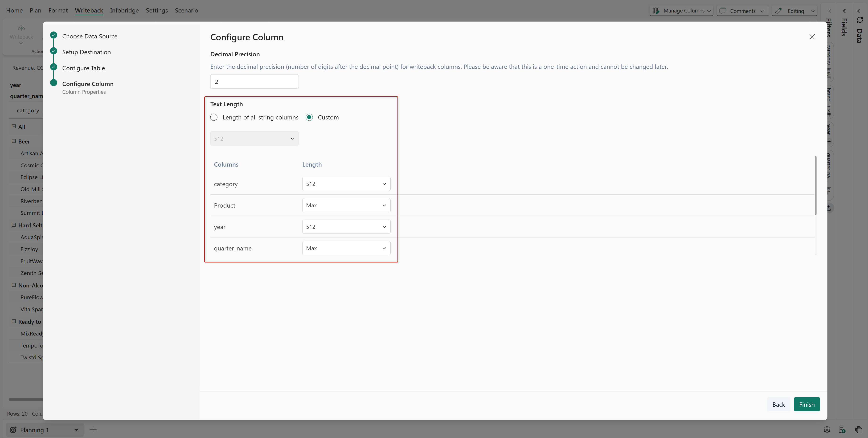The image size is (868, 438).
Task: Open Product column length dropdown
Action: click(x=346, y=205)
